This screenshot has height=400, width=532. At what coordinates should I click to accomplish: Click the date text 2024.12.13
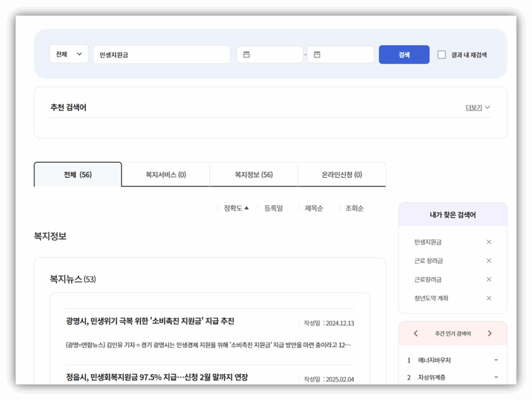point(340,323)
